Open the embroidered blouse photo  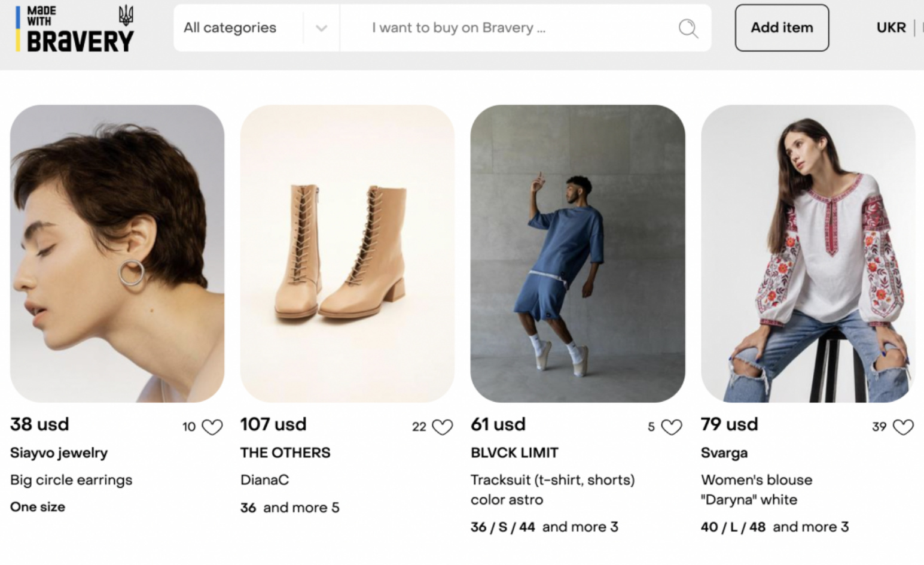tap(808, 253)
